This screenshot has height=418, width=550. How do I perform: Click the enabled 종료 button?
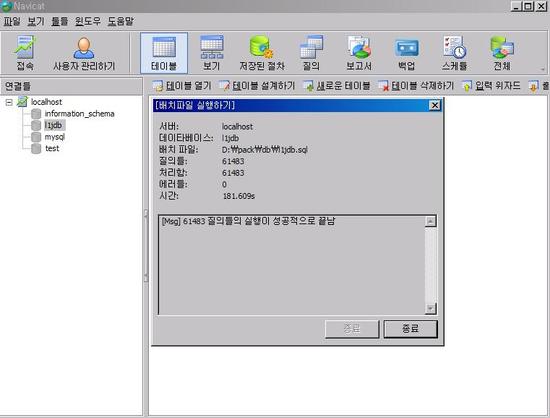point(410,329)
